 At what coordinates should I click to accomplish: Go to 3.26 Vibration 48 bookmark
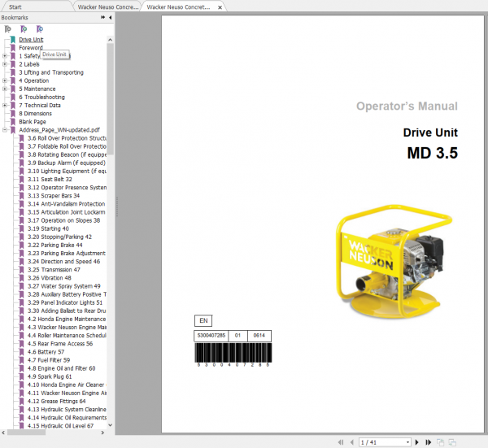(49, 278)
